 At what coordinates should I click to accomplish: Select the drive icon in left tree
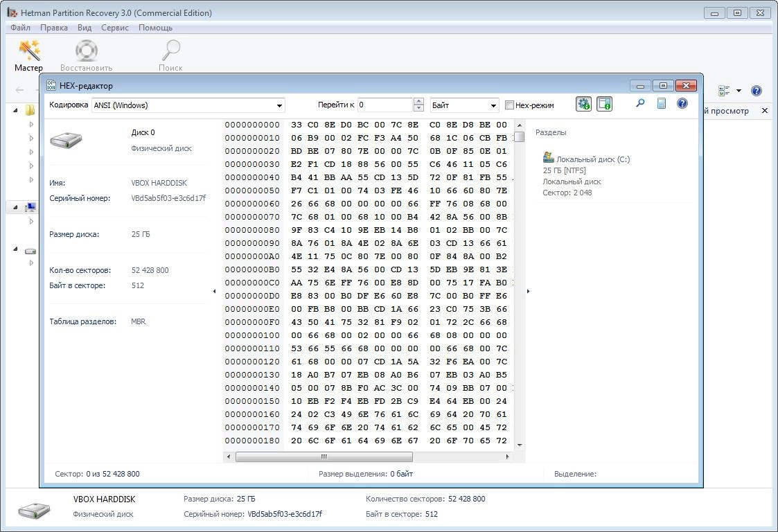click(30, 251)
